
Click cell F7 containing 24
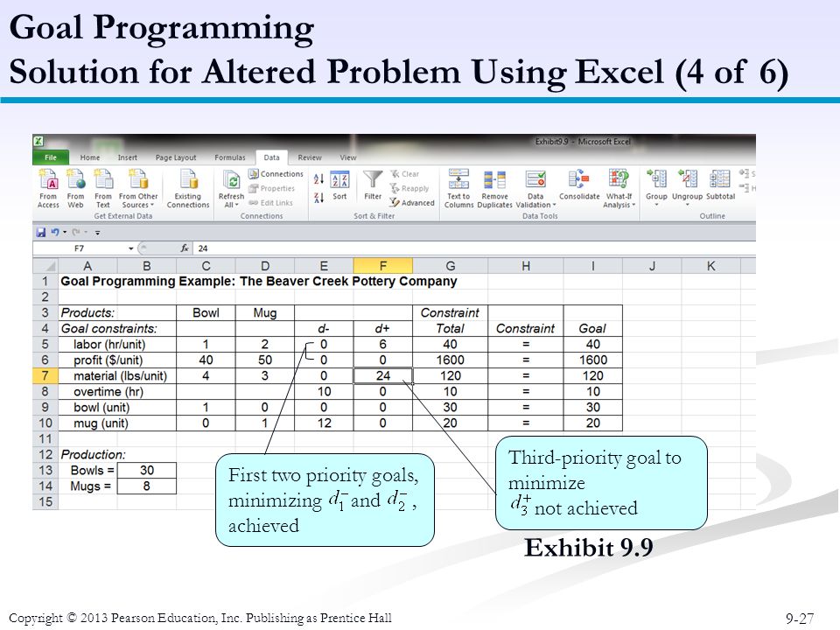coord(383,375)
